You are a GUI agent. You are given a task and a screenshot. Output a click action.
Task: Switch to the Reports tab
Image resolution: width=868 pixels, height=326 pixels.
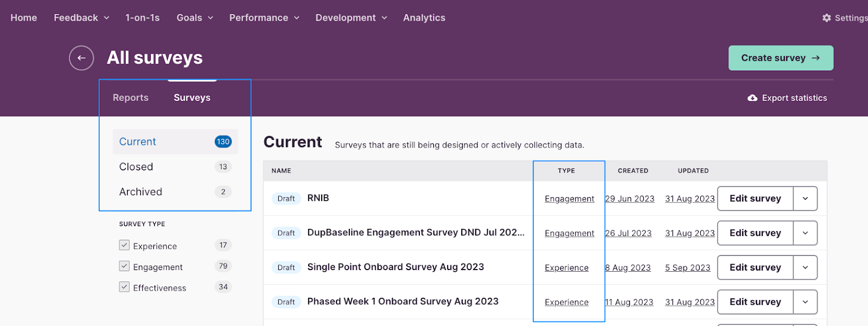[131, 98]
